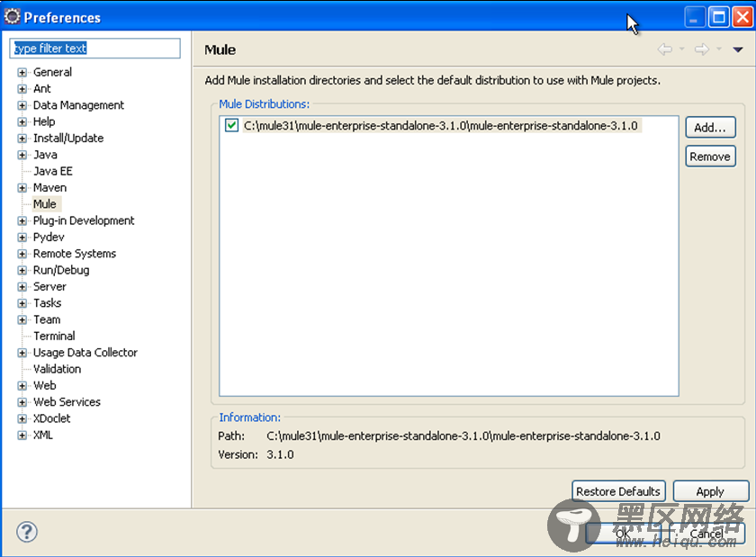This screenshot has width=756, height=557.
Task: Click the Remove distribution button
Action: click(x=710, y=157)
